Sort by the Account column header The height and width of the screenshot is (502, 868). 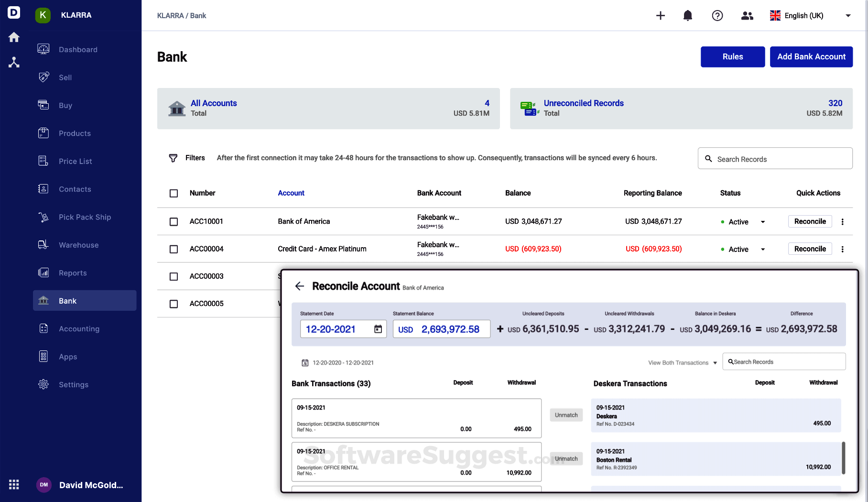tap(291, 193)
